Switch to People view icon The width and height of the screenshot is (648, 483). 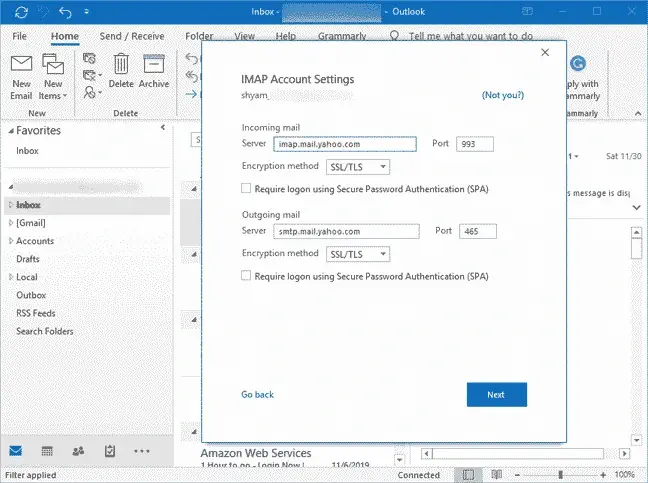pyautogui.click(x=78, y=451)
